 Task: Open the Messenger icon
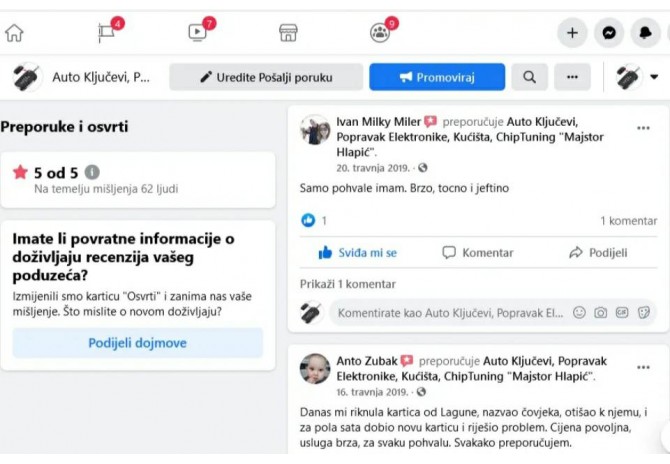[x=609, y=33]
